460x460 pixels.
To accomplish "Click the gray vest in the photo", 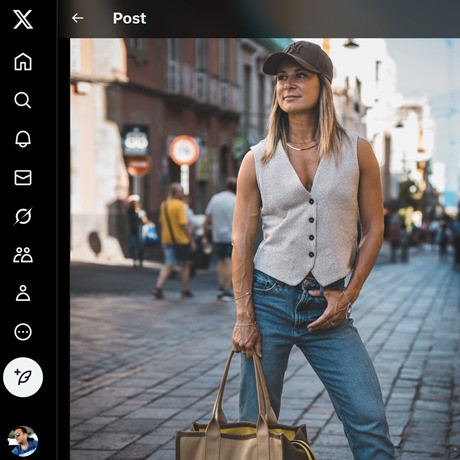I will point(305,210).
